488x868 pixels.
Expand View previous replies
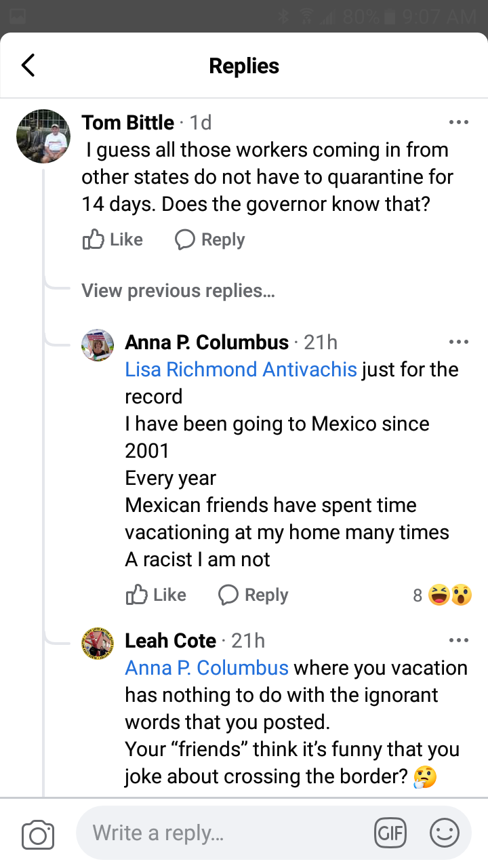click(x=178, y=291)
